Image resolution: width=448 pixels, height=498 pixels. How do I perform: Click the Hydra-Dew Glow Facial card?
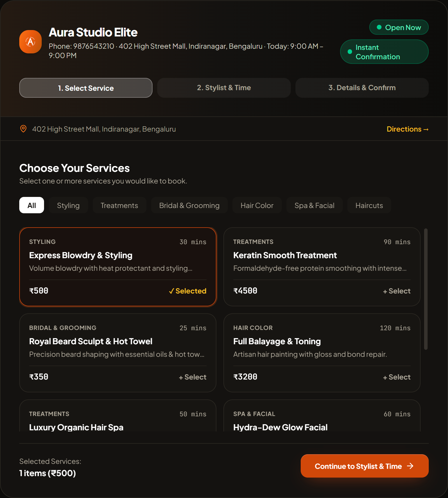tap(322, 415)
